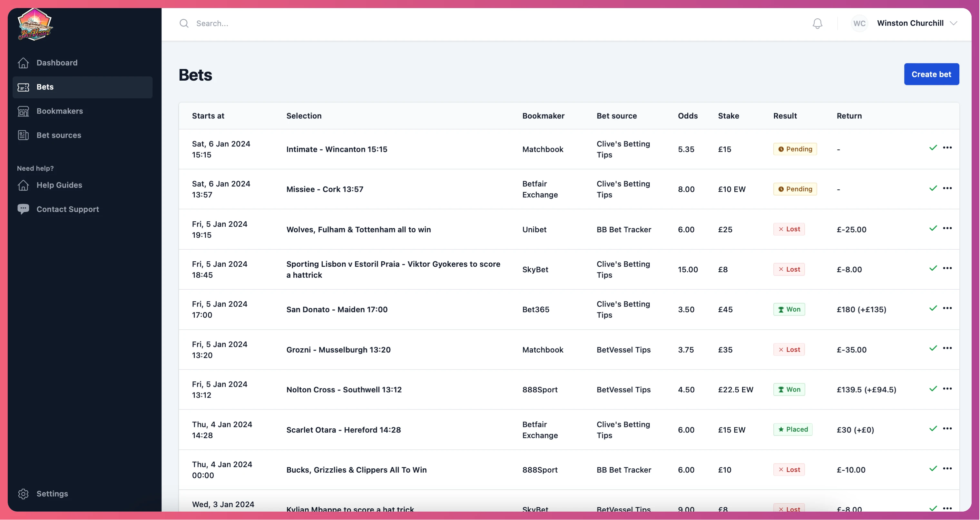This screenshot has height=520, width=980.
Task: Click the Contact Support chat bubble icon
Action: point(23,209)
